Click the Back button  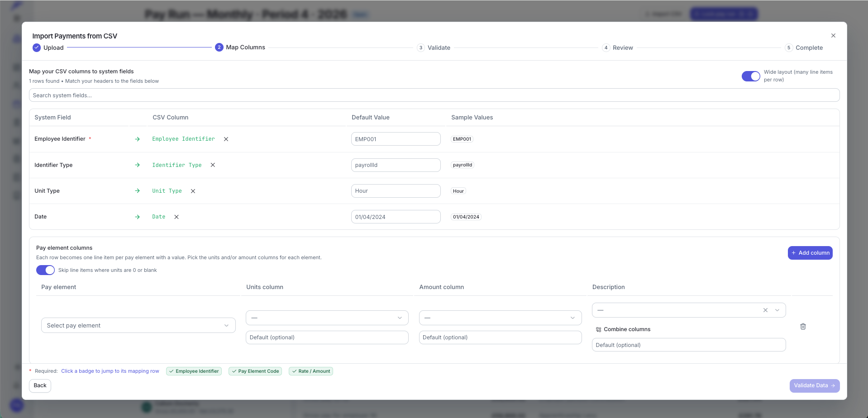coord(40,385)
